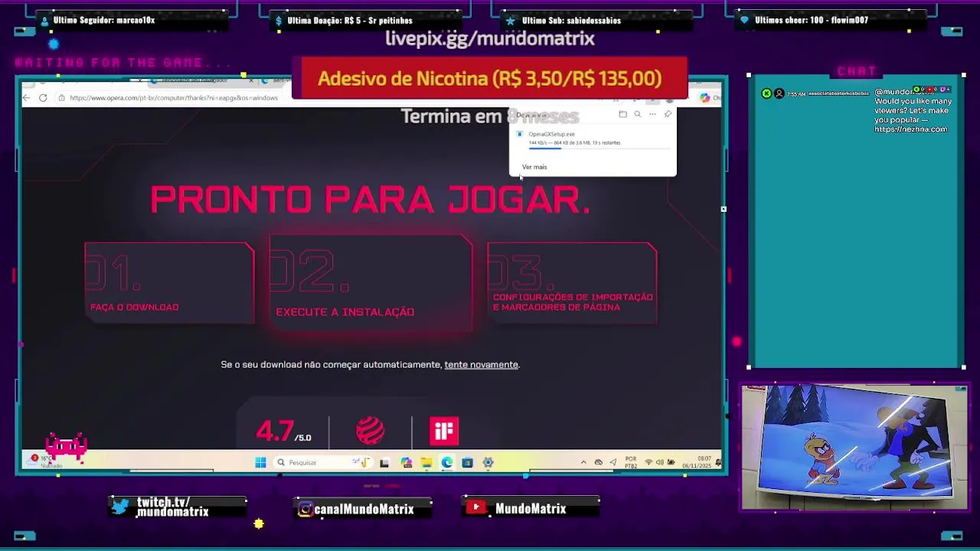Click the nezhna.com link in chat
This screenshot has height=551, width=980.
(x=910, y=129)
